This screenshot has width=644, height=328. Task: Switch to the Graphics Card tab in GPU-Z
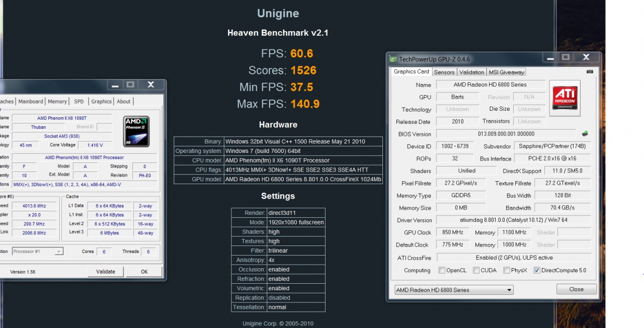[412, 71]
